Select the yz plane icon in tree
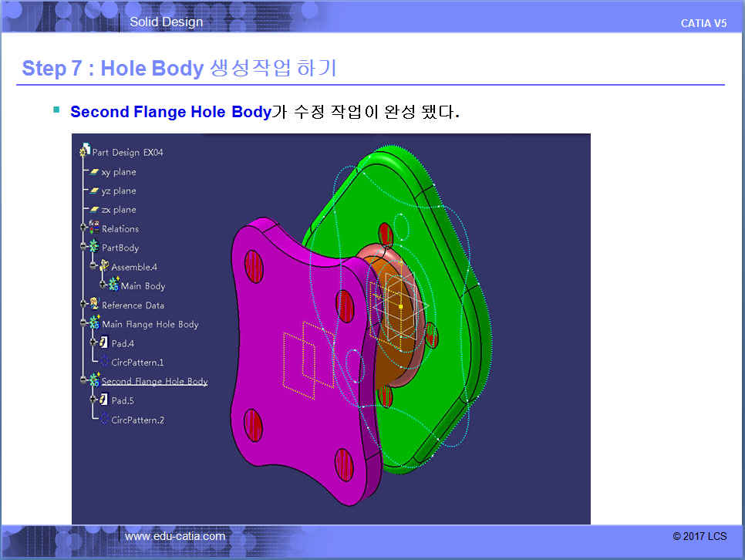745x560 pixels. [x=94, y=191]
